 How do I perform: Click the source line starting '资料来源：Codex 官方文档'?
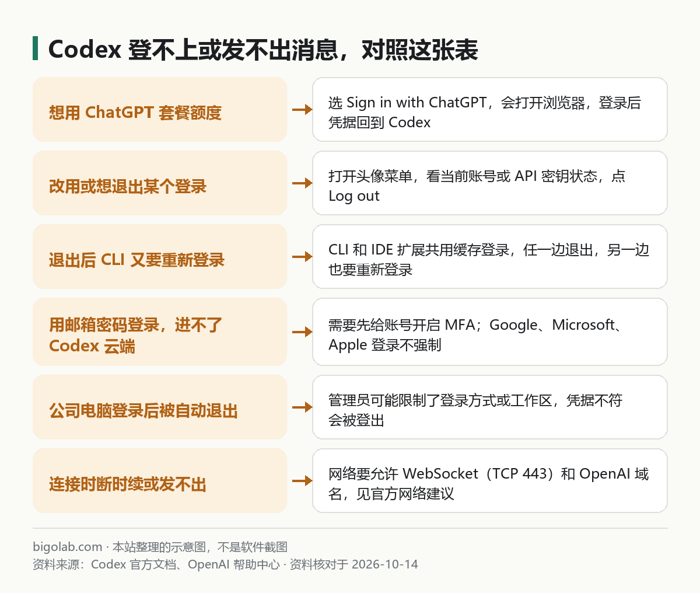pyautogui.click(x=225, y=564)
